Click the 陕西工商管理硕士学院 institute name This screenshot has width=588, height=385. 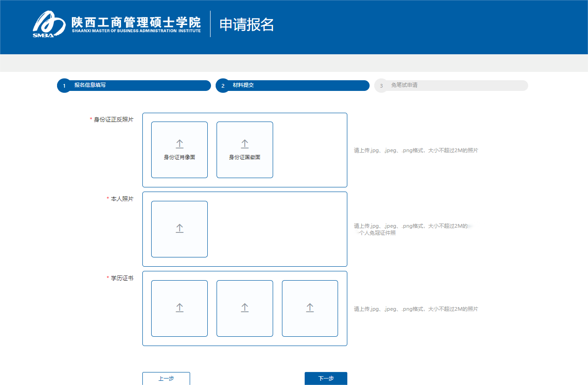[x=136, y=22]
